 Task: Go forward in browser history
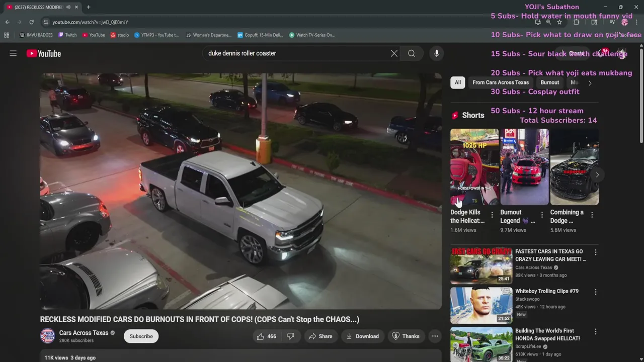click(x=19, y=22)
